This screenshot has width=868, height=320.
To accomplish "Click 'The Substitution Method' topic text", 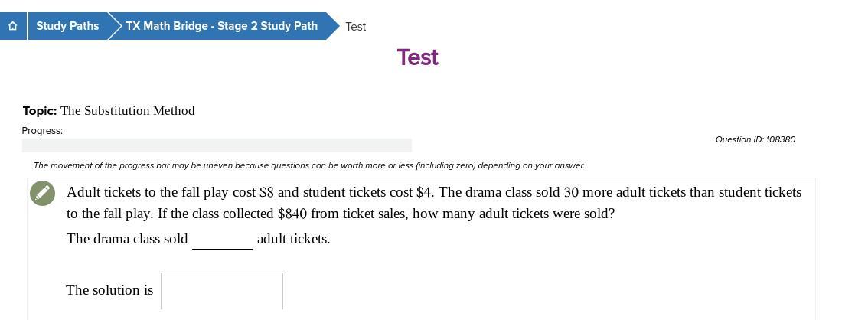I will point(128,111).
